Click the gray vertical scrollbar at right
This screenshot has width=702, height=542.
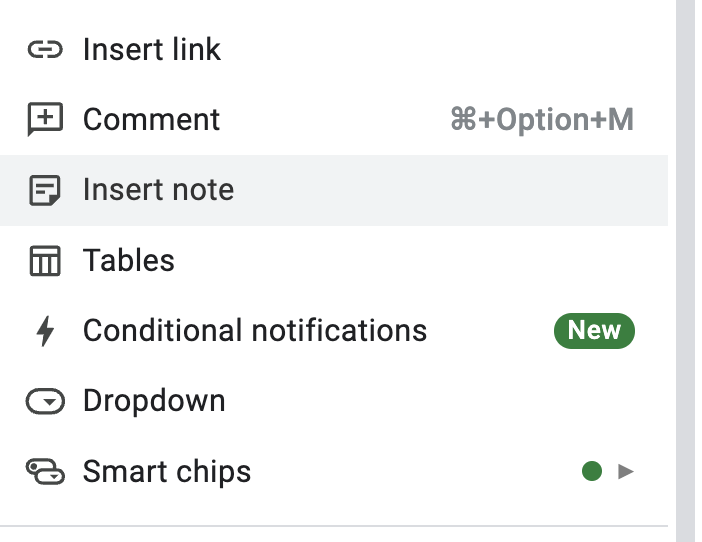click(x=685, y=270)
